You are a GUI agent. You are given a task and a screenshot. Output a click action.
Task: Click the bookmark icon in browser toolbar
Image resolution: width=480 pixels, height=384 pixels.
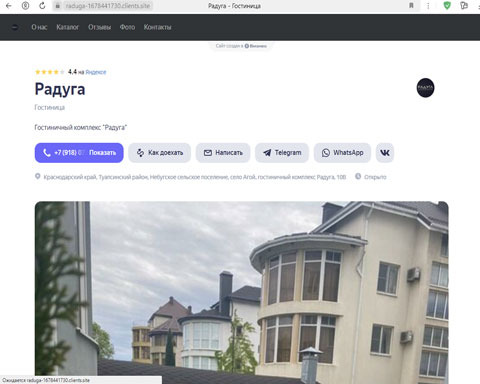(x=411, y=6)
